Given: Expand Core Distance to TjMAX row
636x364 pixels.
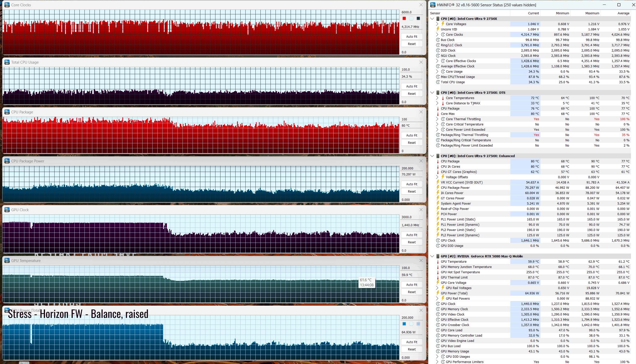Looking at the screenshot, I should 437,103.
